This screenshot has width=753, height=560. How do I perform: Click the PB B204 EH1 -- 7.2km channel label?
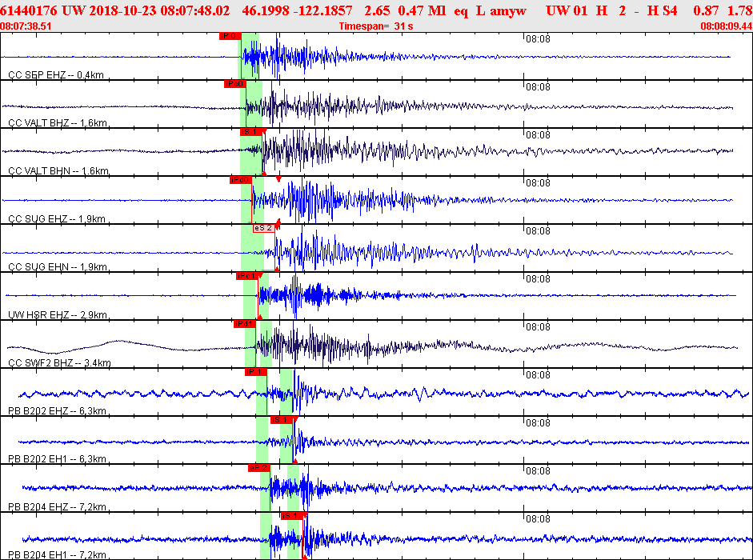tap(57, 555)
